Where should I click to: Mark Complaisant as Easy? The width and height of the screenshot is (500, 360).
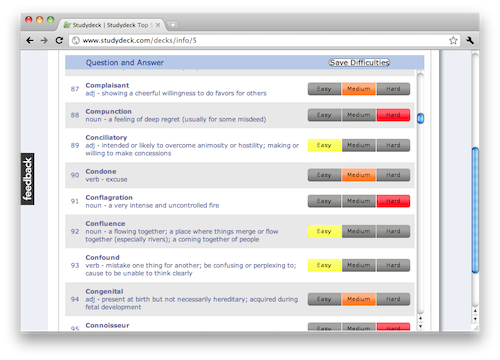[x=324, y=89]
